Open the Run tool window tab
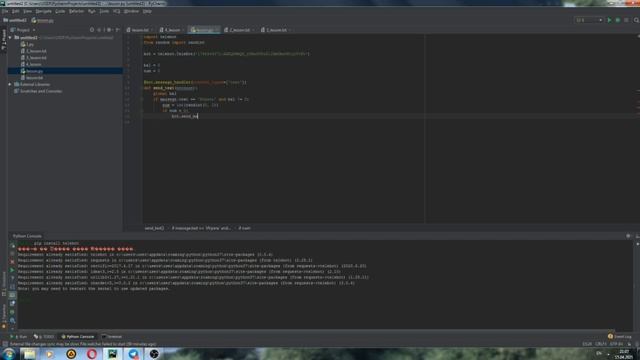The width and height of the screenshot is (640, 360). click(19, 337)
